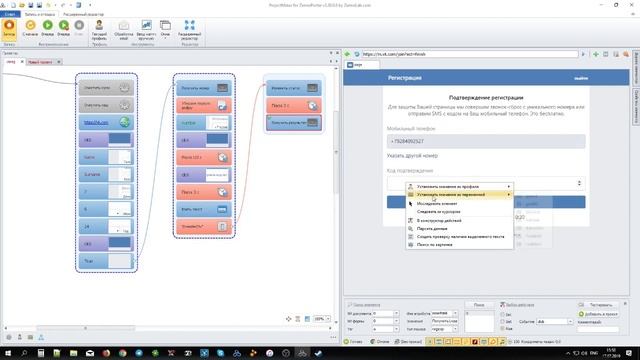Expand the № формы dropdown
This screenshot has height=360, width=640.
(396, 321)
